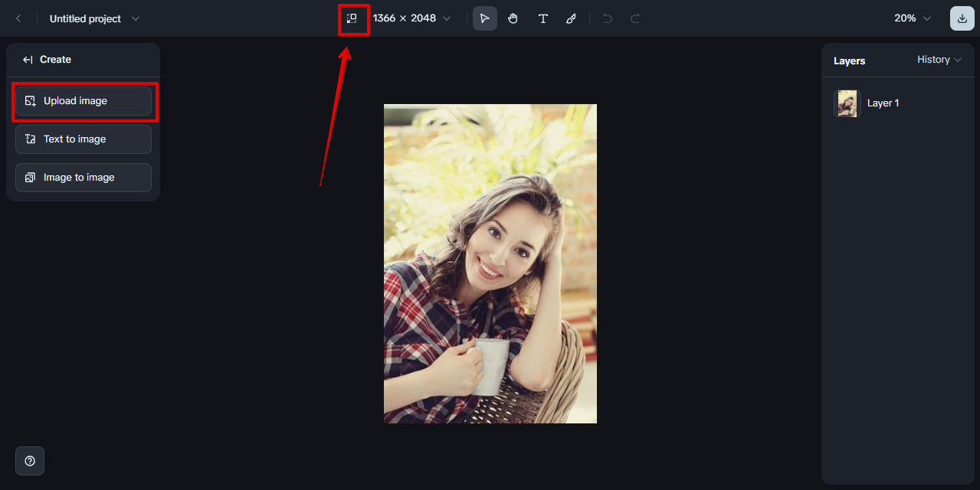Click the back arrow beside the project name
980x490 pixels.
[18, 18]
